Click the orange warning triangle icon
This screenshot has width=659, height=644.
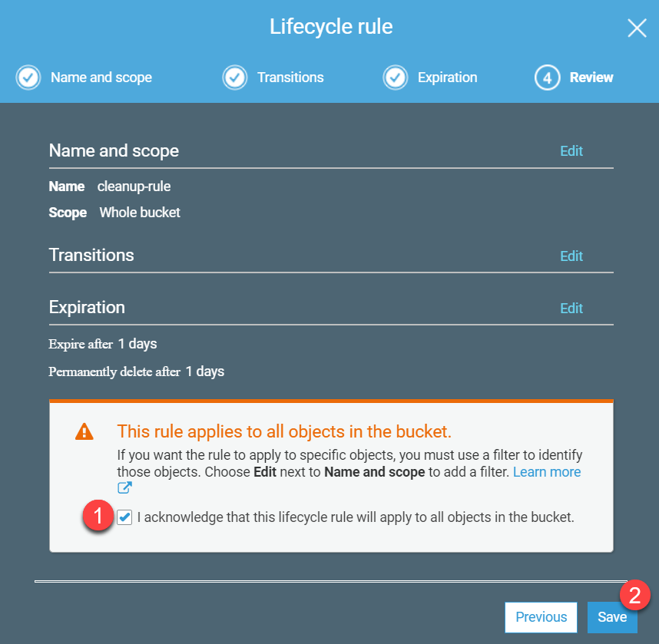point(84,432)
